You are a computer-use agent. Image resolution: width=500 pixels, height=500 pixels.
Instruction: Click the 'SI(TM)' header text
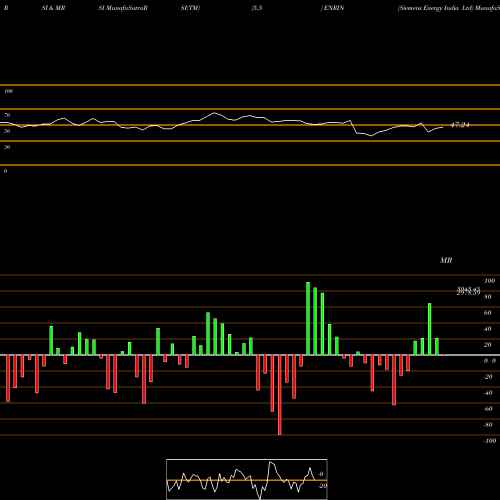tap(190, 8)
